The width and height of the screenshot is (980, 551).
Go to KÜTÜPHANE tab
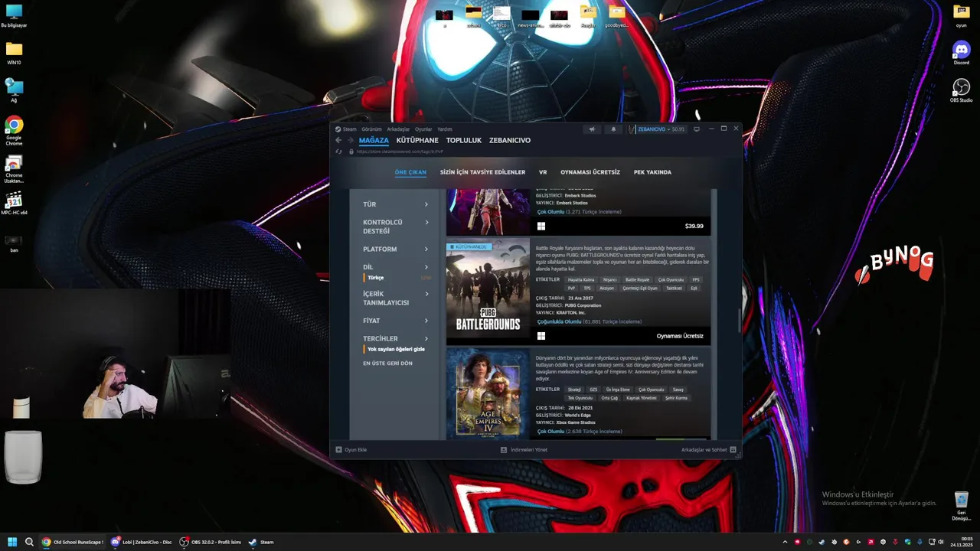click(417, 140)
